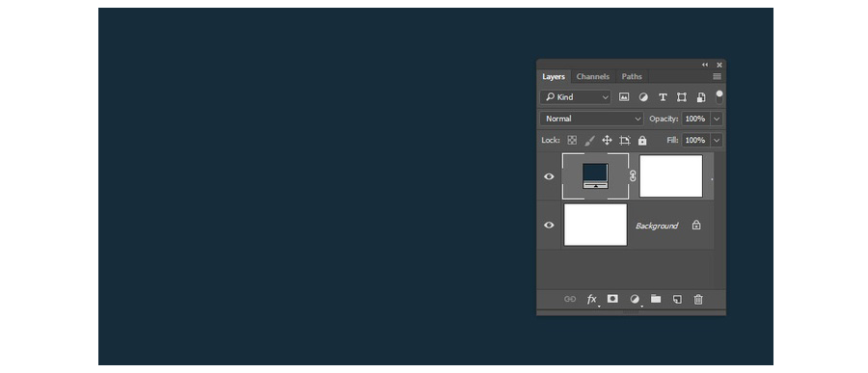Switch to the Channels tab
868x373 pixels.
click(x=593, y=76)
